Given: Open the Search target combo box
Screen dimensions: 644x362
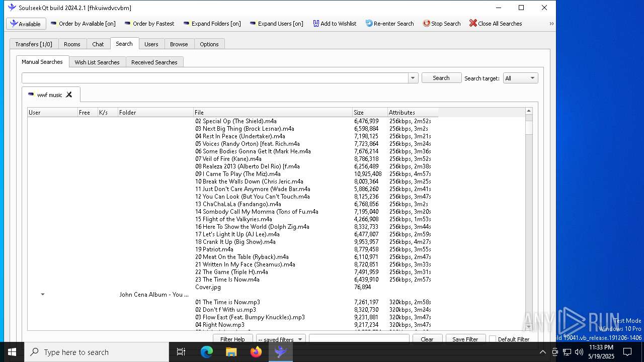Looking at the screenshot, I should (x=520, y=78).
